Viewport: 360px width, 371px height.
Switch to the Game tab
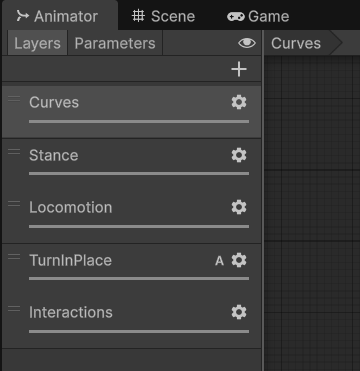258,16
